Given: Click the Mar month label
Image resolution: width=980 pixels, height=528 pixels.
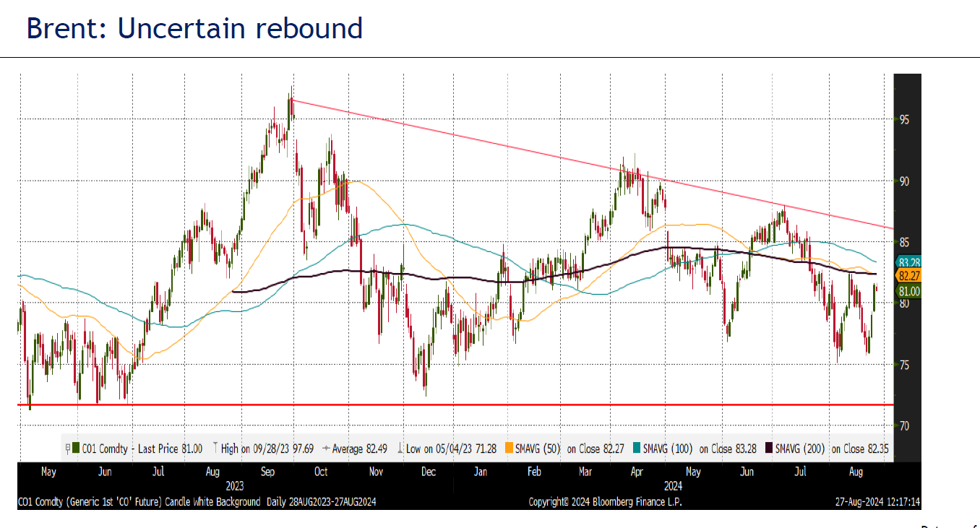Looking at the screenshot, I should click(x=586, y=472).
